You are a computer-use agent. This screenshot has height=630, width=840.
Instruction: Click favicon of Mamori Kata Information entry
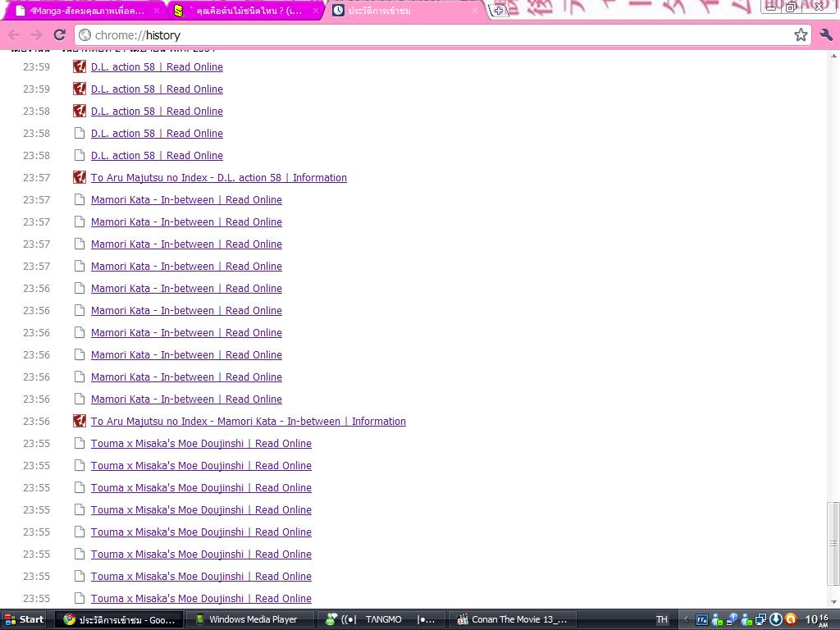click(80, 421)
